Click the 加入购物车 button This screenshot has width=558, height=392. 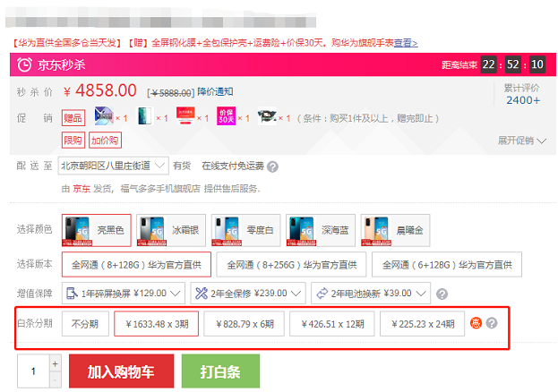pos(121,371)
